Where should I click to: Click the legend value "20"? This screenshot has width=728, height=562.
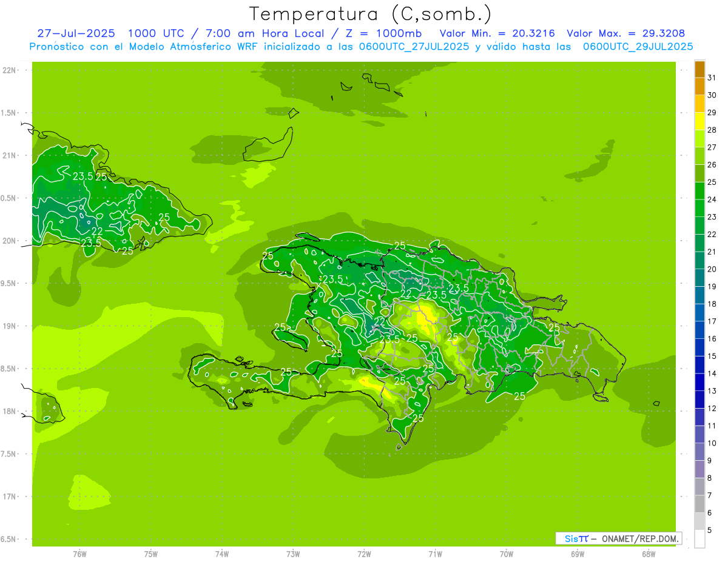(712, 269)
